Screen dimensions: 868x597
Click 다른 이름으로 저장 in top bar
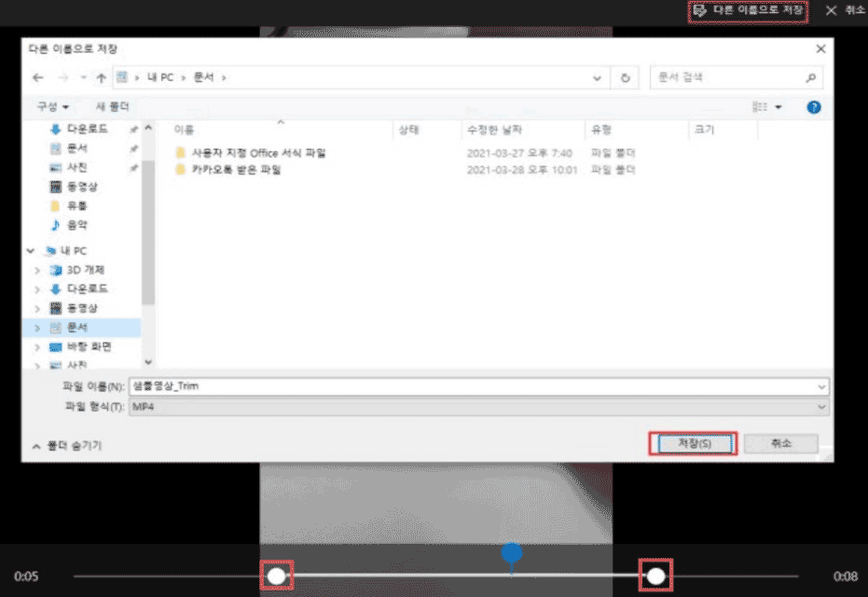click(x=748, y=10)
